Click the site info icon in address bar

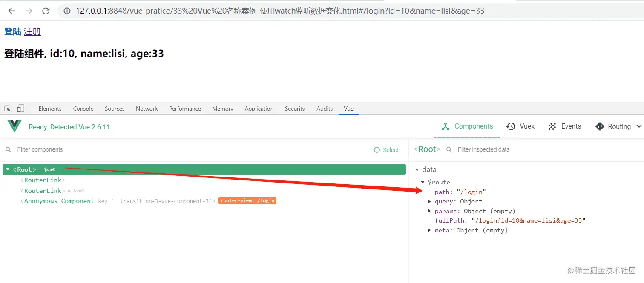pyautogui.click(x=67, y=11)
